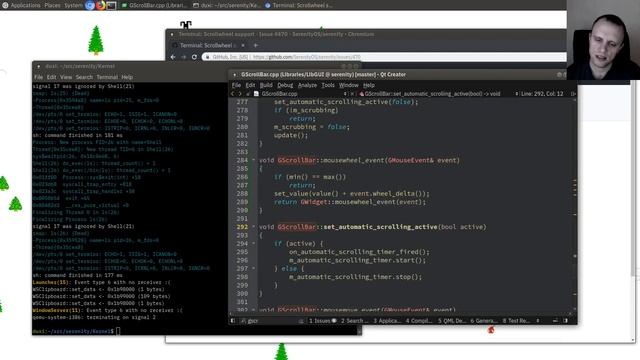Open Qt Creator's Edit menu

250,85
